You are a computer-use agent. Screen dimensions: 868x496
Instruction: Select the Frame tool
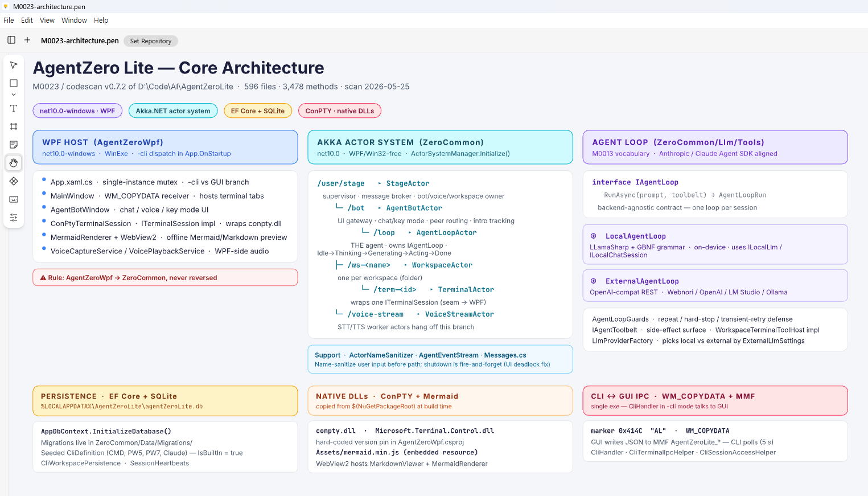tap(14, 126)
